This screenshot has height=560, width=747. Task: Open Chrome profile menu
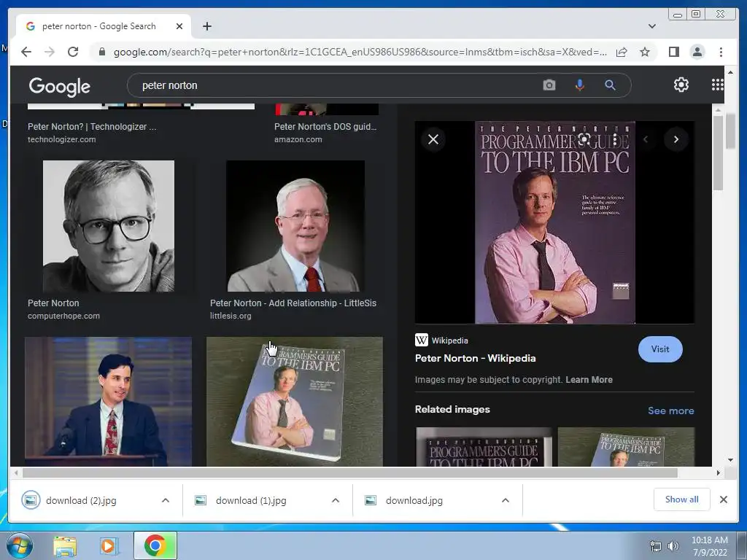coord(697,52)
